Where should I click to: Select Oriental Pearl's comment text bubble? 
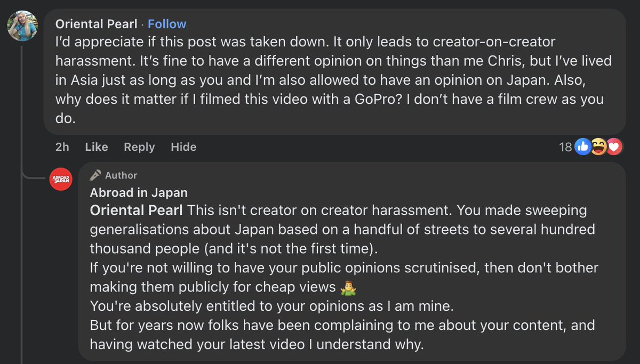click(x=331, y=80)
